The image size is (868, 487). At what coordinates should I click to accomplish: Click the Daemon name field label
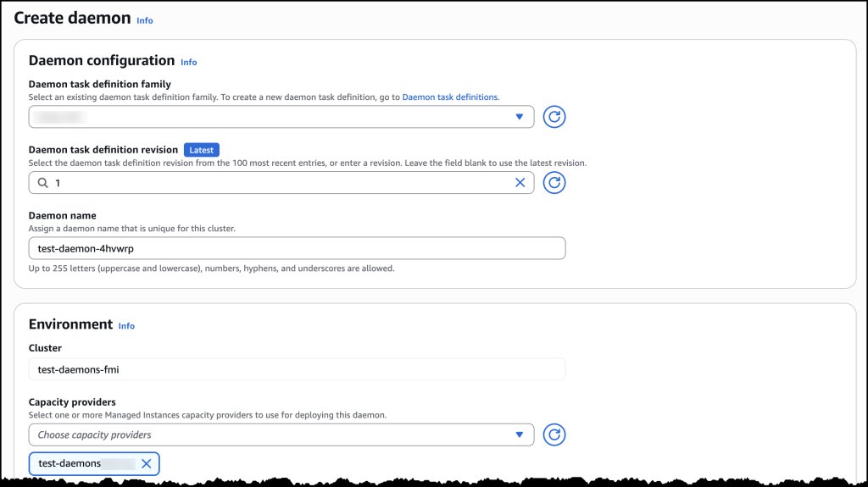pos(63,216)
